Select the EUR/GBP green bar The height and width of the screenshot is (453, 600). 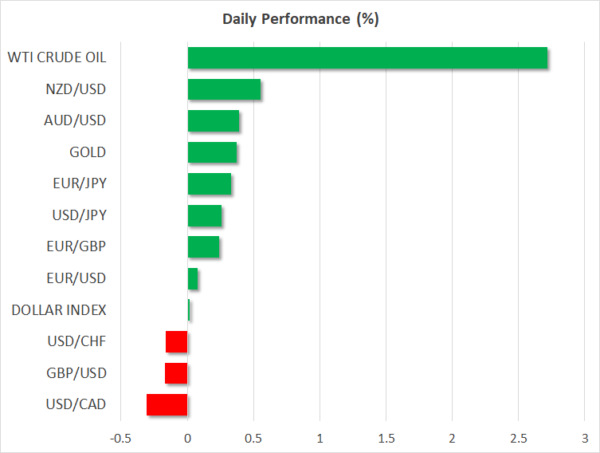pyautogui.click(x=203, y=247)
